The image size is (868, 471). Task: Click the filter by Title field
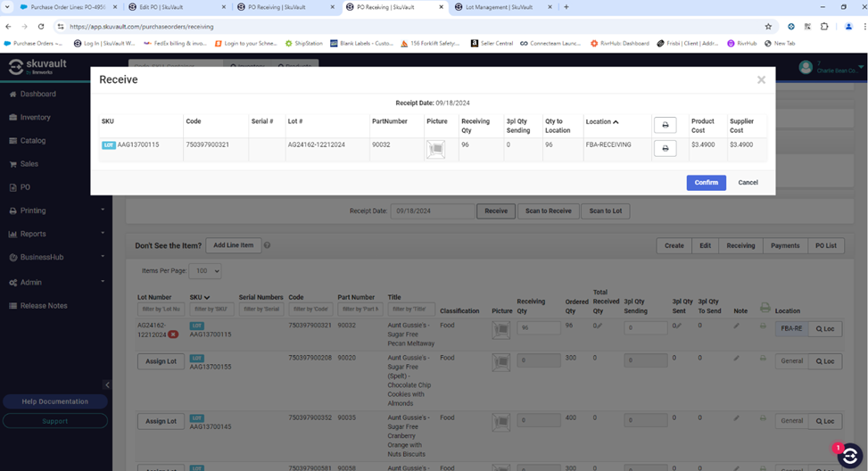coord(411,309)
